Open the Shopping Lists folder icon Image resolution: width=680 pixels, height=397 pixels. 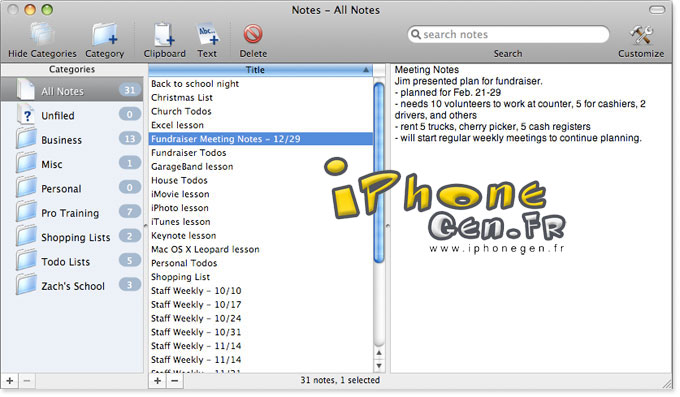pos(26,236)
